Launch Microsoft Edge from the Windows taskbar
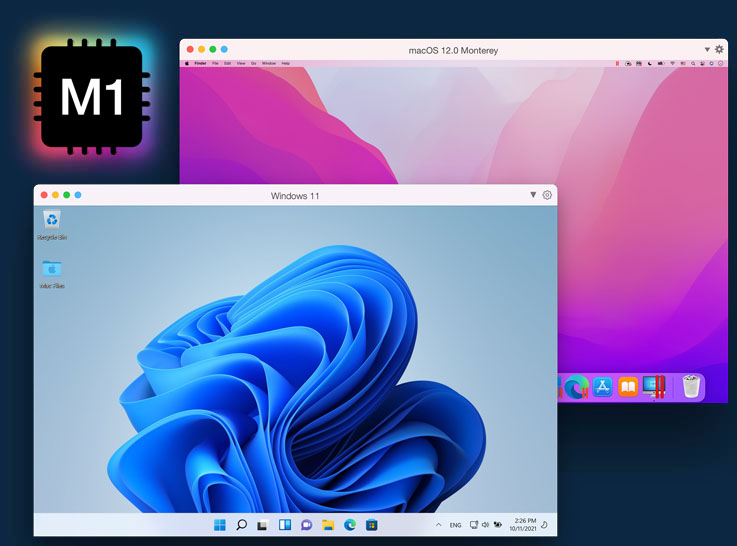737x546 pixels. [x=350, y=525]
